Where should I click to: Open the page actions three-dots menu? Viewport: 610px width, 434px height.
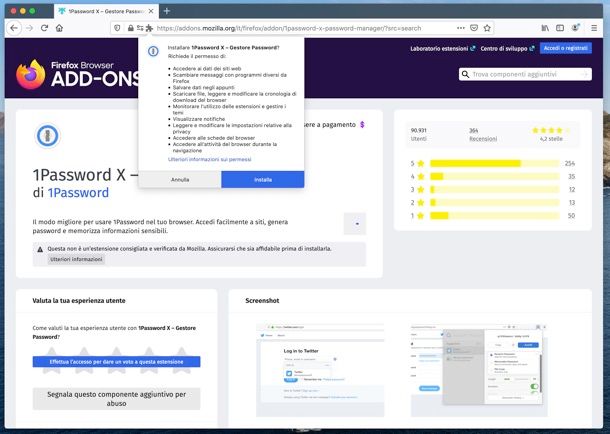tap(461, 28)
